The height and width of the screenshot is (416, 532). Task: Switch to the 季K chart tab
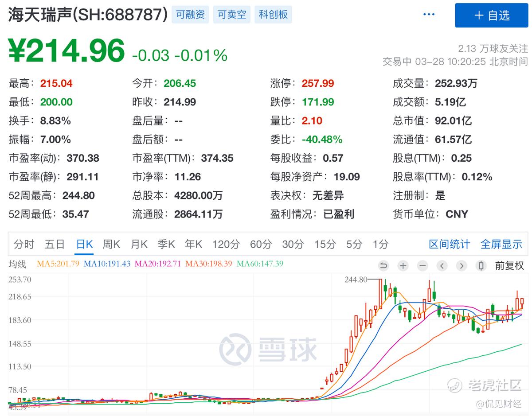pos(167,244)
